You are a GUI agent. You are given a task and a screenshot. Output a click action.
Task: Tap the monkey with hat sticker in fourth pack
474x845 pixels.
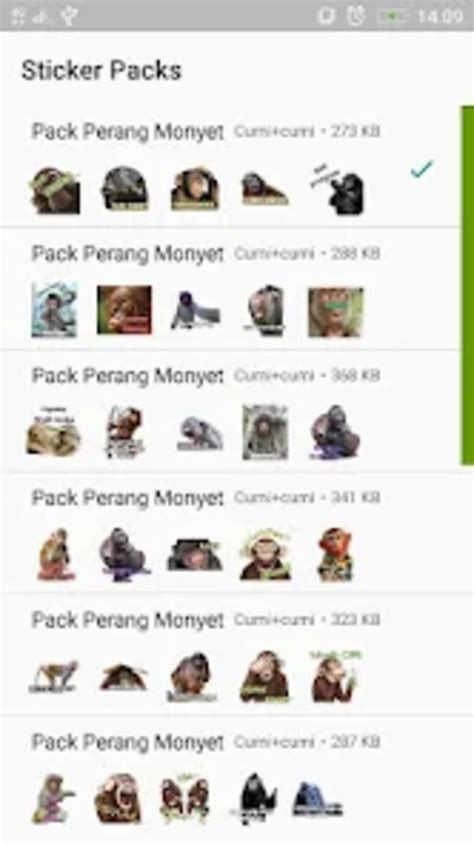click(265, 555)
